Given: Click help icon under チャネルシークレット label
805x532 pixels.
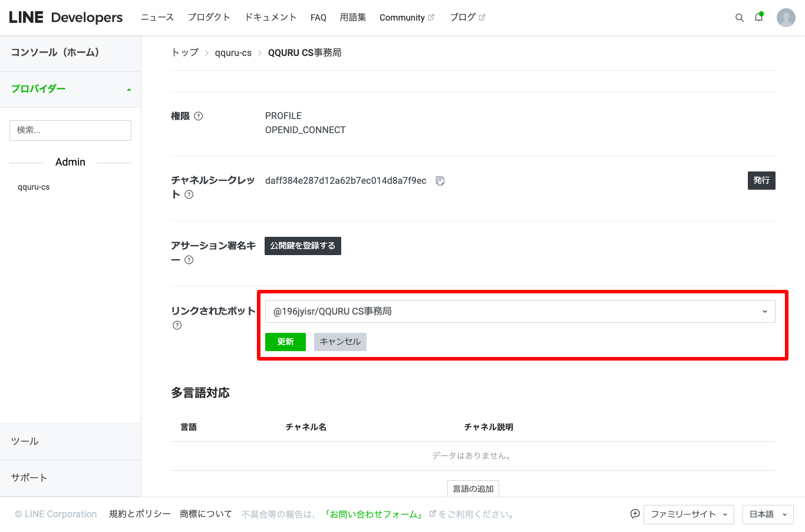Looking at the screenshot, I should pos(189,195).
